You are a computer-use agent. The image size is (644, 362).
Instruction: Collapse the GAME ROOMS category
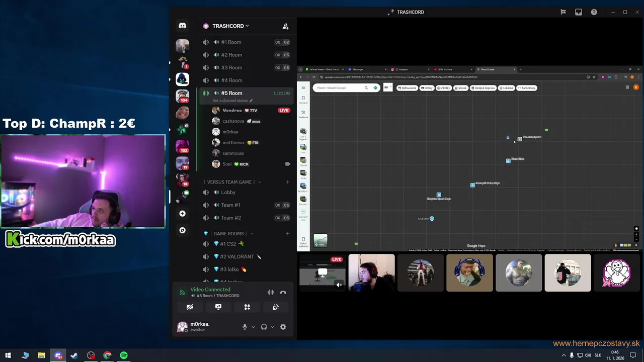pos(228,234)
